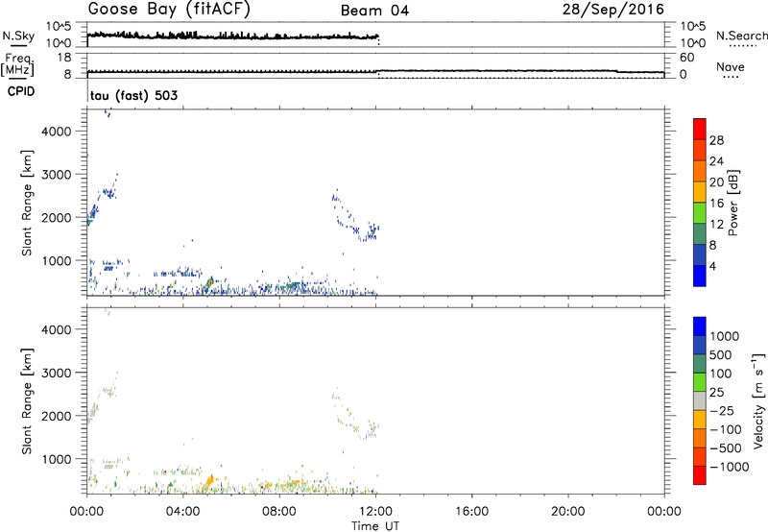This screenshot has height=532, width=768.
Task: Click the "Power [dB]" color bar title
Action: (x=733, y=203)
